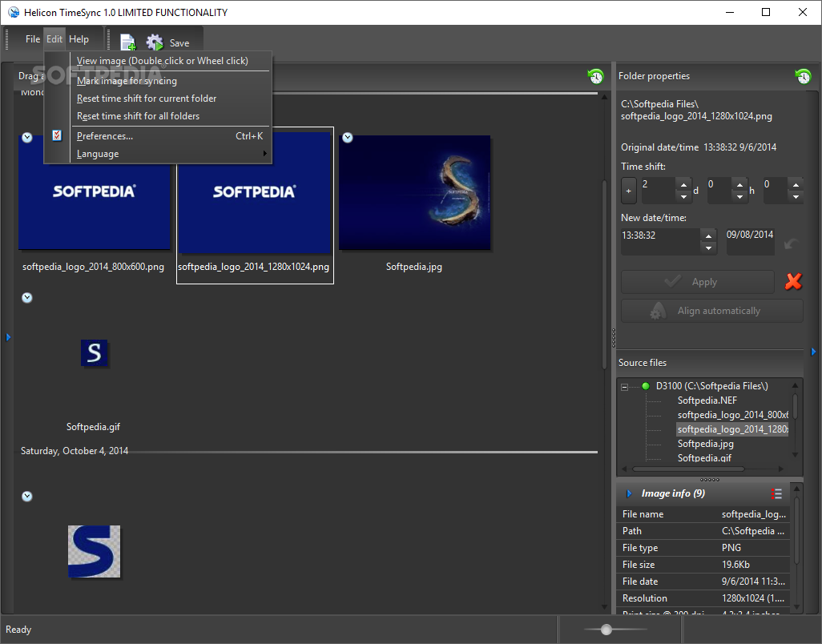Decrease the new time value
The image size is (822, 644).
click(x=708, y=248)
